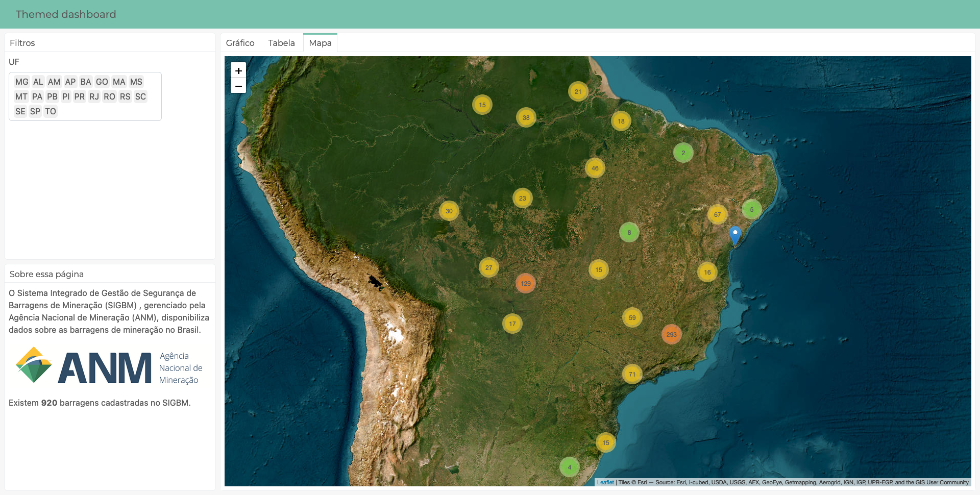Switch to the Gráfico tab
The height and width of the screenshot is (495, 980).
click(240, 43)
